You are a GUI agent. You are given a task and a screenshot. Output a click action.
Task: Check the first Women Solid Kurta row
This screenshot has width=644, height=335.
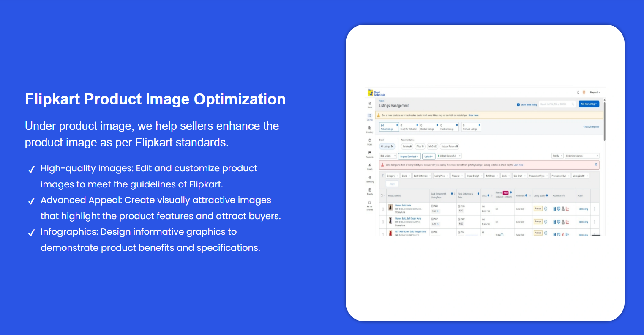383,209
